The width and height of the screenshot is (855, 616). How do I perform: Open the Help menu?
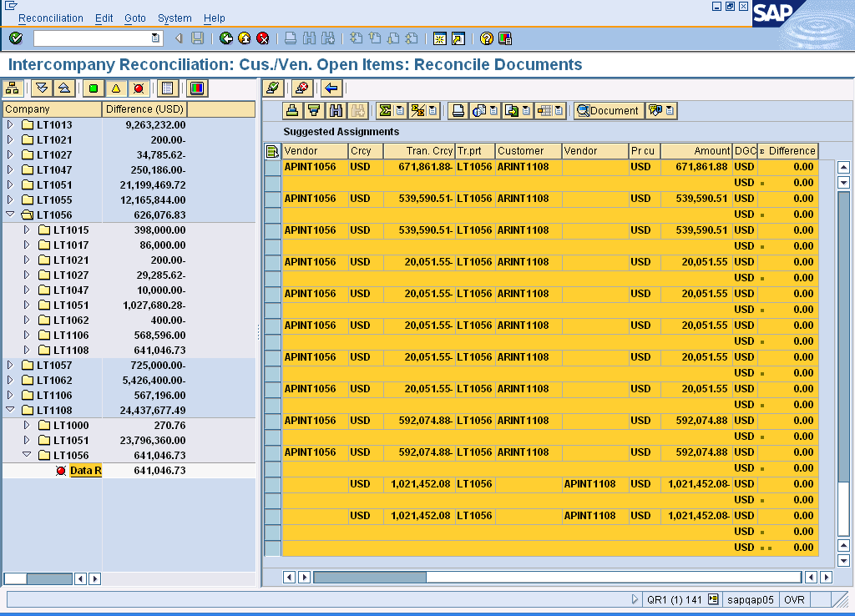(215, 18)
